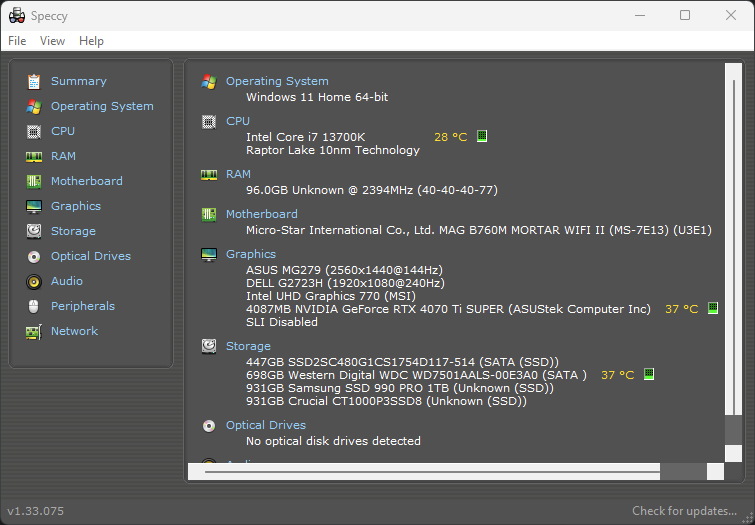Viewport: 755px width, 525px height.
Task: Click the 'ASUS MG279 (2560x1440@144Hz)' line
Action: pos(344,270)
